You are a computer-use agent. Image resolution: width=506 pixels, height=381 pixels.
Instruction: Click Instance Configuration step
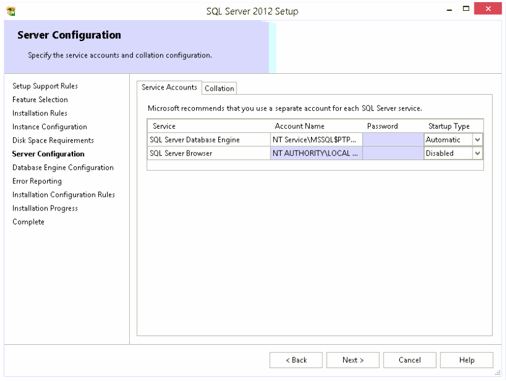(x=50, y=127)
